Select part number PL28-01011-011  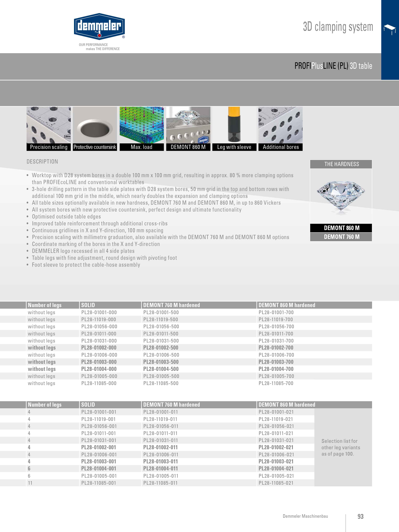click(x=160, y=433)
